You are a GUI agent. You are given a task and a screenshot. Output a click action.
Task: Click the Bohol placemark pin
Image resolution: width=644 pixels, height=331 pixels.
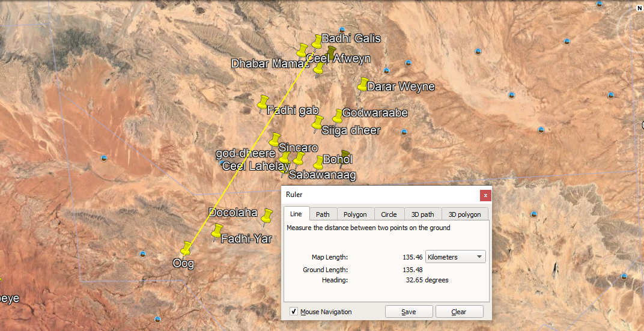point(319,162)
